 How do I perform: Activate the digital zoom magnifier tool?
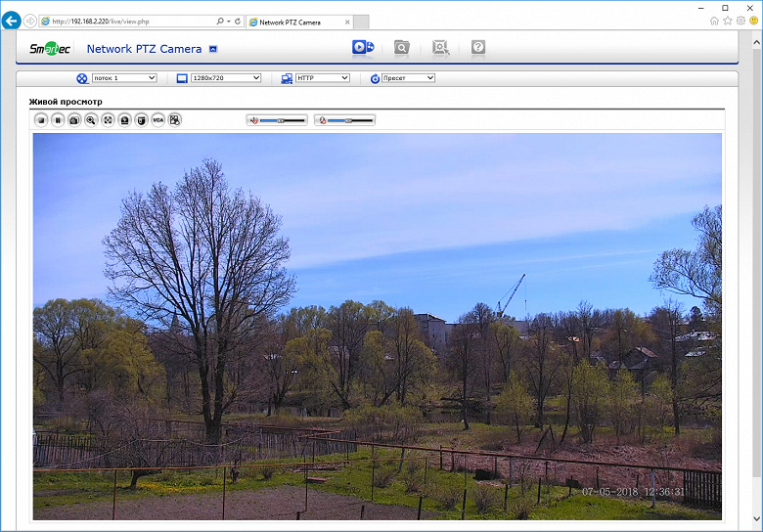pos(91,120)
